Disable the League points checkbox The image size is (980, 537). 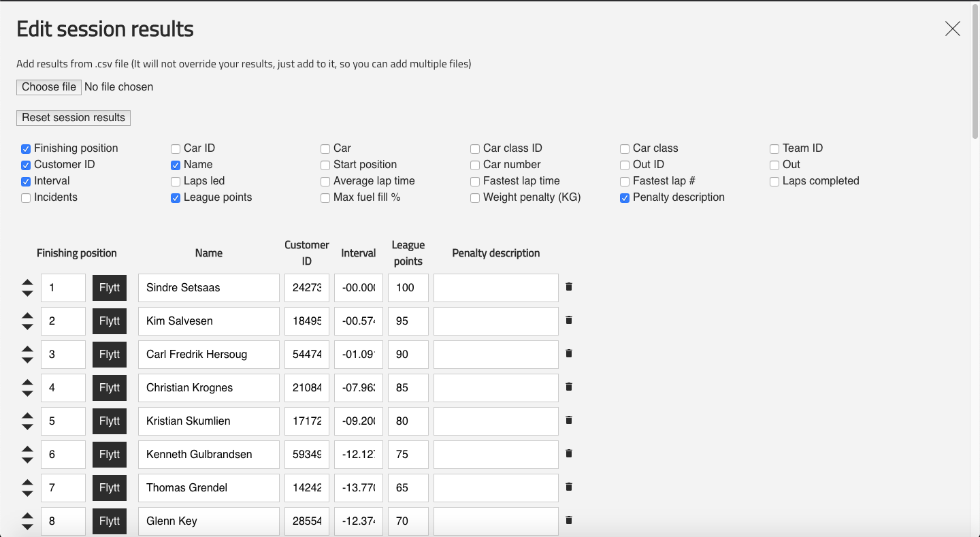[176, 197]
